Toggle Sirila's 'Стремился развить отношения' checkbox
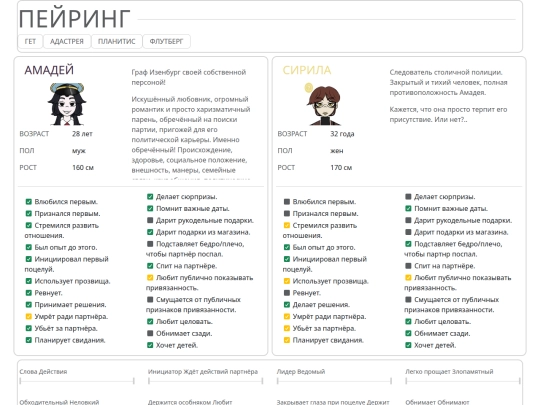 [287, 225]
